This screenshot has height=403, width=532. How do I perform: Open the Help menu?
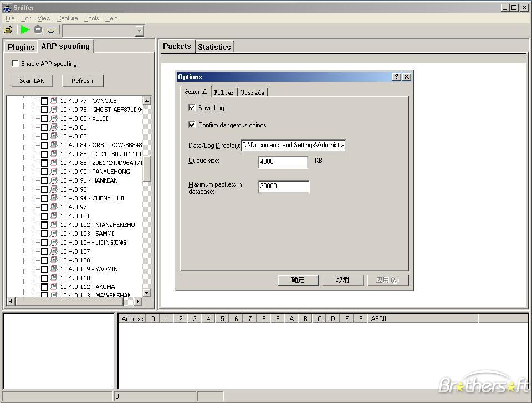click(111, 18)
